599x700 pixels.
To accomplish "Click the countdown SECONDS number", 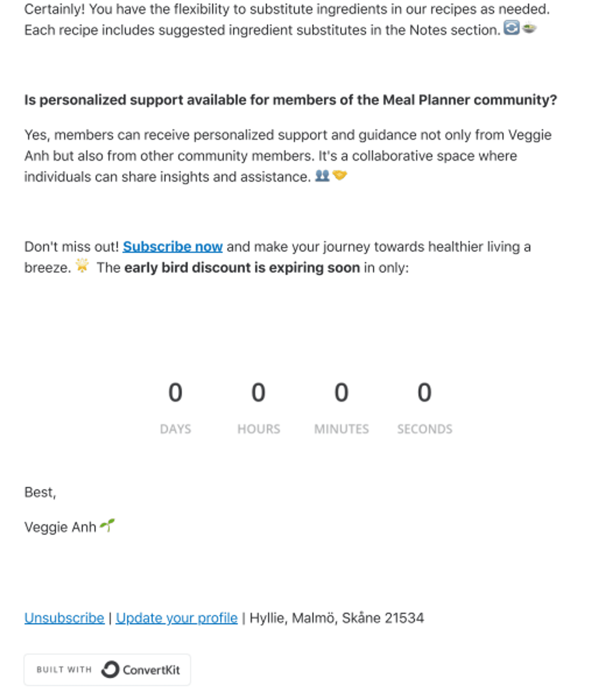I will click(425, 393).
